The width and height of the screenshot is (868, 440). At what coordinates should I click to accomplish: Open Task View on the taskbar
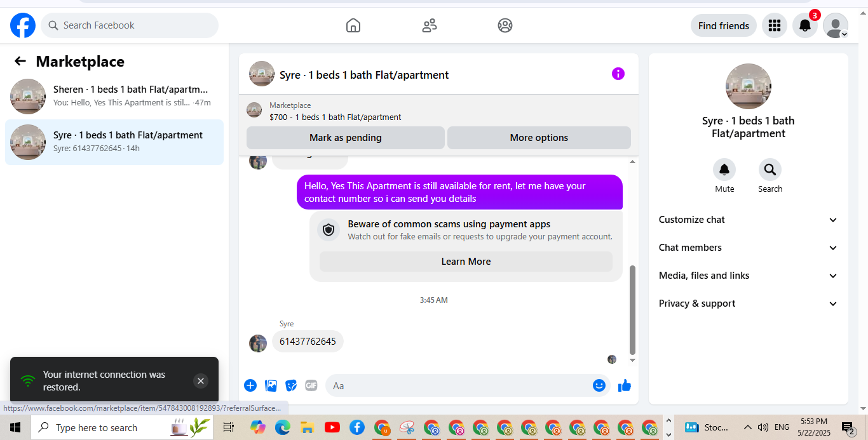229,427
